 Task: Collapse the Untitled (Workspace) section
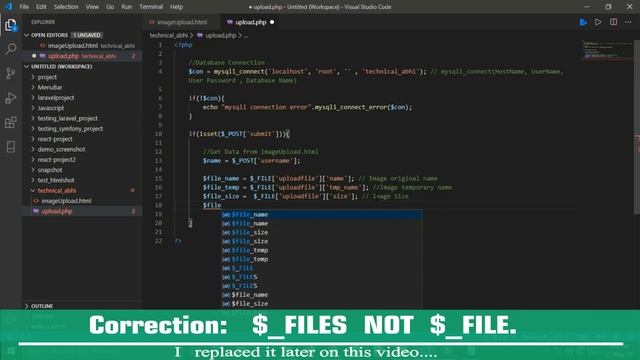(27, 67)
